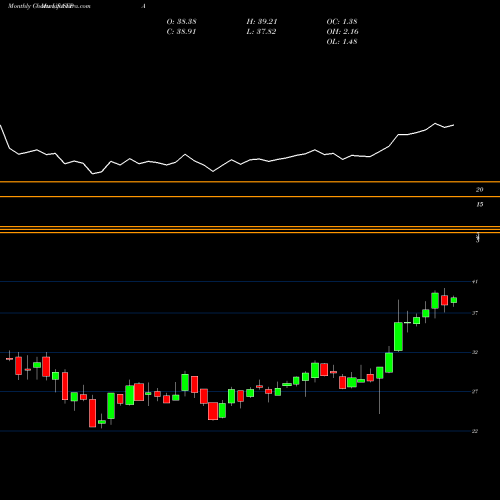The width and height of the screenshot is (500, 500).
Task: Click the open value "O: 38.38"
Action: pos(181,22)
